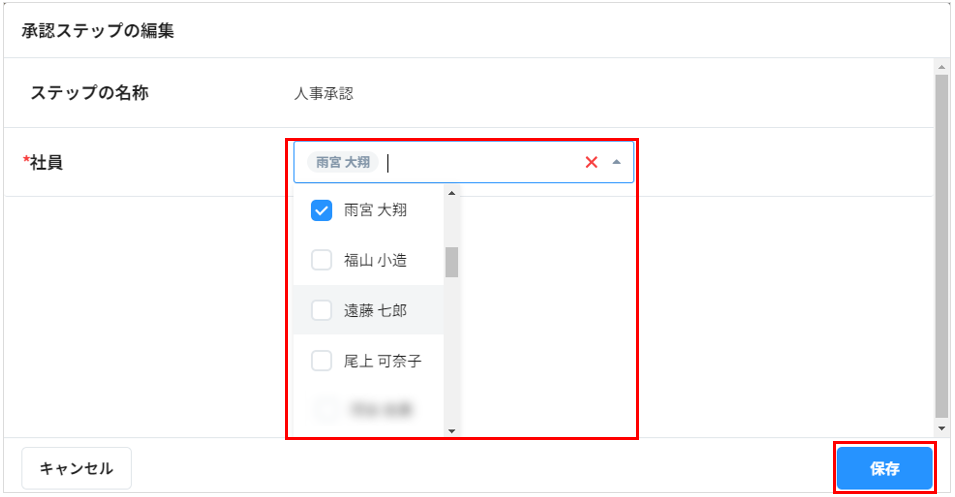Click the 社員 field label
Screen dimensions: 955x497
point(46,162)
